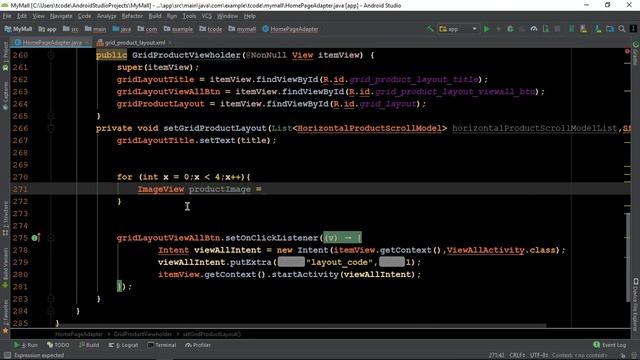Open the Tools menu
This screenshot has width=640, height=360.
coord(189,16)
